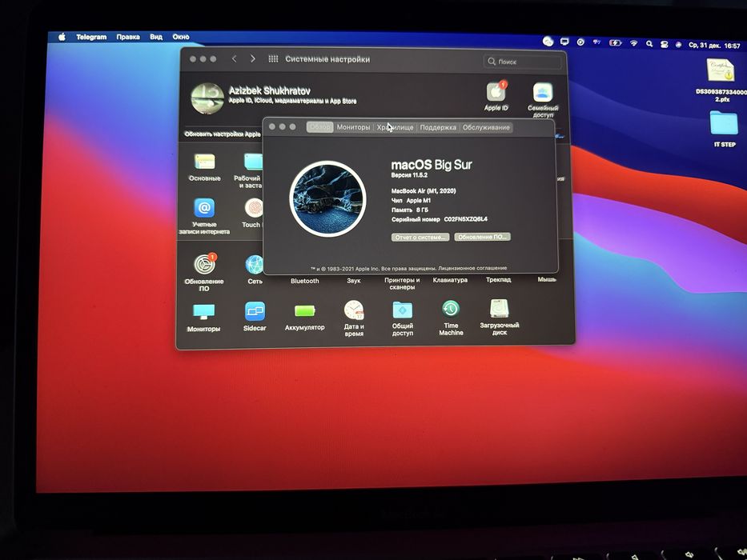The image size is (747, 560).
Task: Click the Azizbek Shukhratov profile picture
Action: [x=207, y=98]
